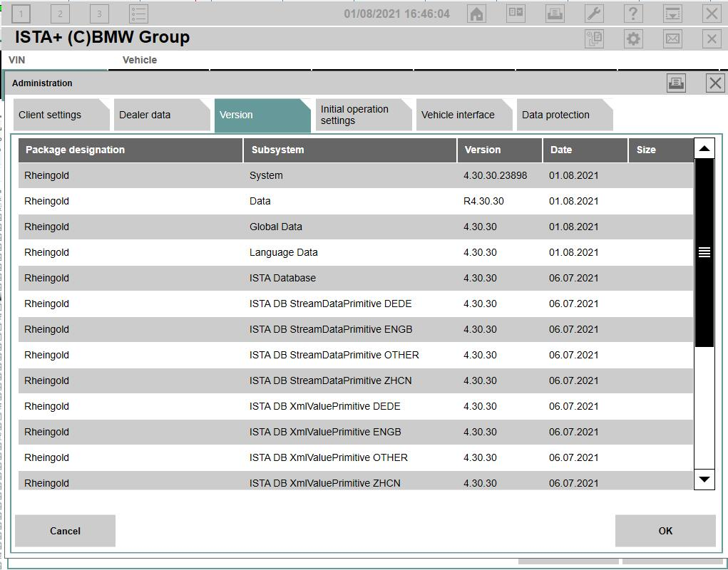728x570 pixels.
Task: Click the copy documents icon
Action: click(x=594, y=38)
